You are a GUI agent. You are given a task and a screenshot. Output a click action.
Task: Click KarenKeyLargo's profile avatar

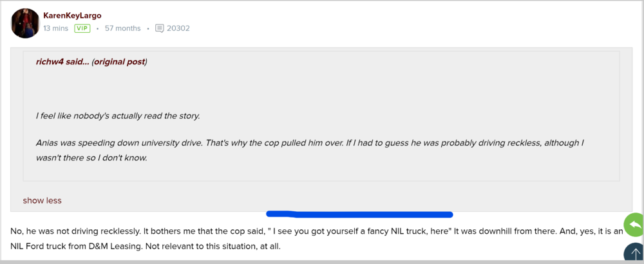pyautogui.click(x=25, y=23)
